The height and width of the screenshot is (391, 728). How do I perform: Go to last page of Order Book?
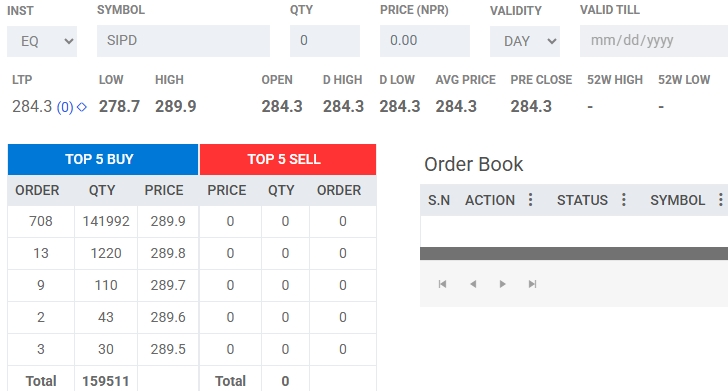pos(533,284)
